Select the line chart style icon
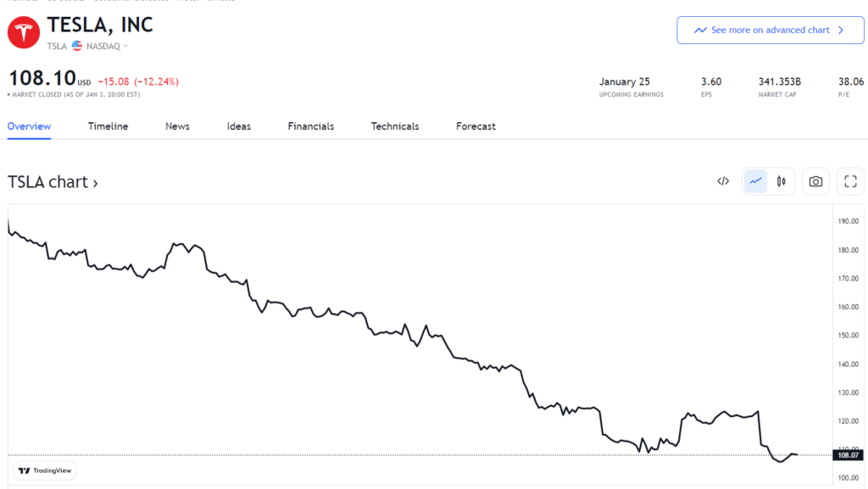The width and height of the screenshot is (868, 489). (x=755, y=181)
